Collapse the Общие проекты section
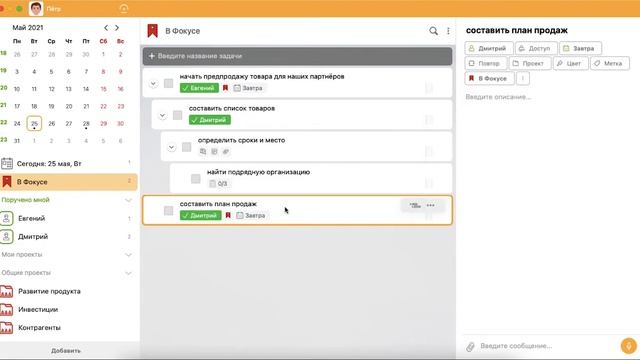 coord(128,273)
